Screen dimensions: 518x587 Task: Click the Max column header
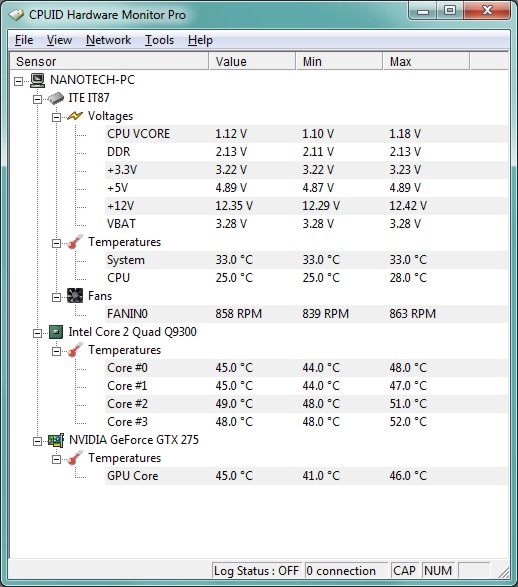(x=426, y=61)
